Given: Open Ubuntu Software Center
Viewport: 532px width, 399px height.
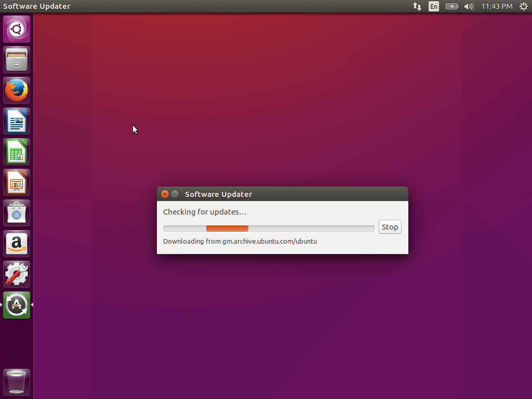Looking at the screenshot, I should point(16,212).
